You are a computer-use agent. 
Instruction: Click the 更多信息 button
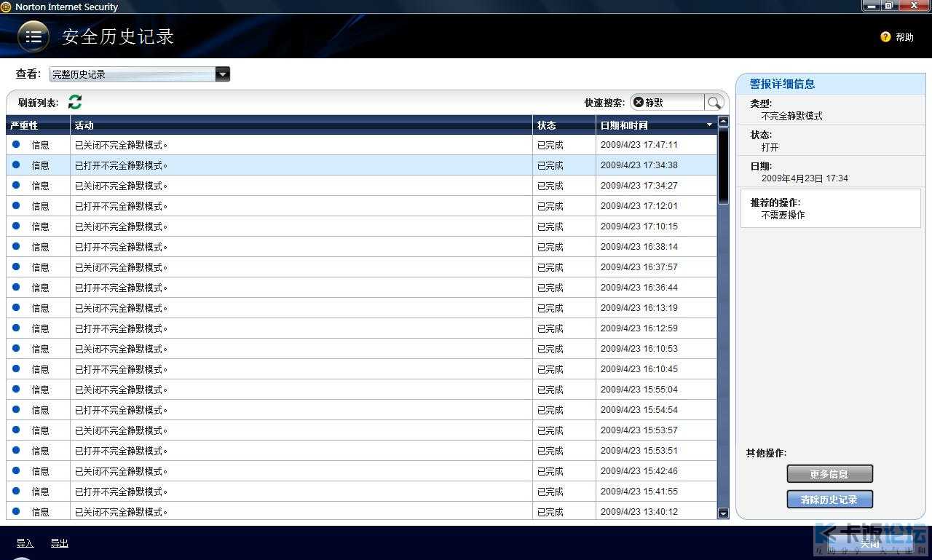pos(829,474)
